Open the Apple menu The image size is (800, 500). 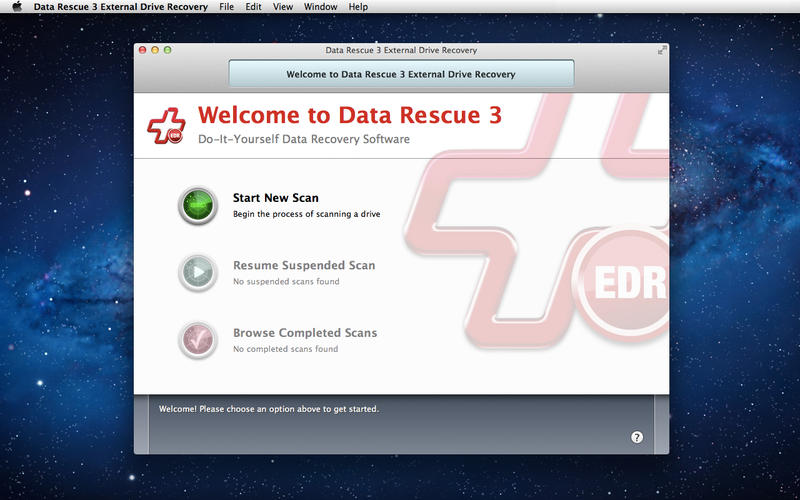16,7
